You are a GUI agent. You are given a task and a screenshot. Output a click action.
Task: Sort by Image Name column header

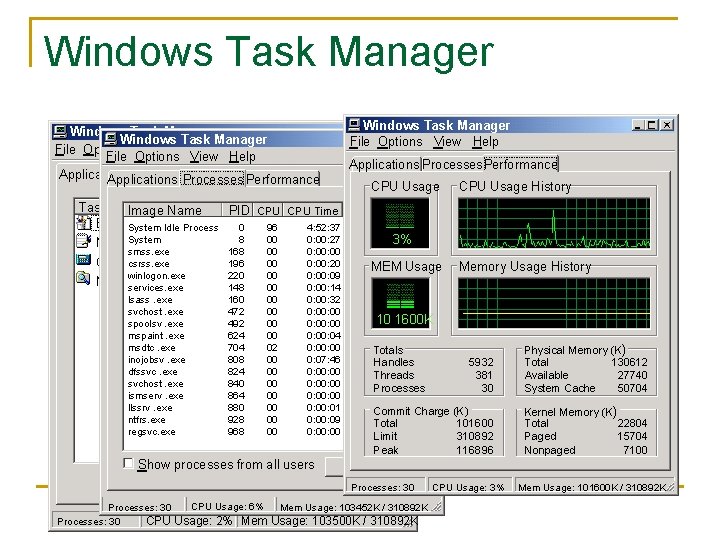(x=173, y=210)
